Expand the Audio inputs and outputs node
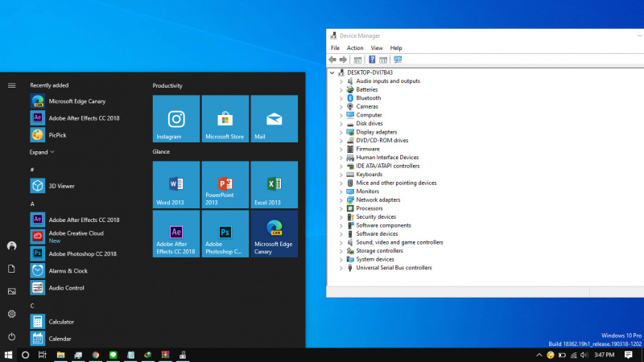This screenshot has height=362, width=644. tap(341, 81)
